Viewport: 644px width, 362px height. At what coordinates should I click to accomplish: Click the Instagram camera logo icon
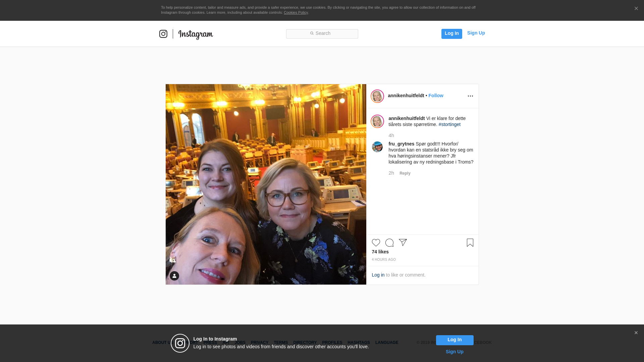click(x=163, y=34)
